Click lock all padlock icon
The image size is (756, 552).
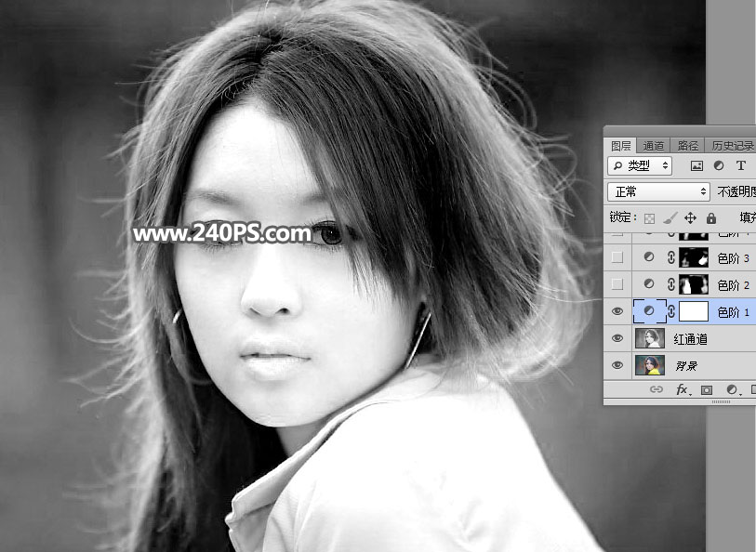click(711, 218)
